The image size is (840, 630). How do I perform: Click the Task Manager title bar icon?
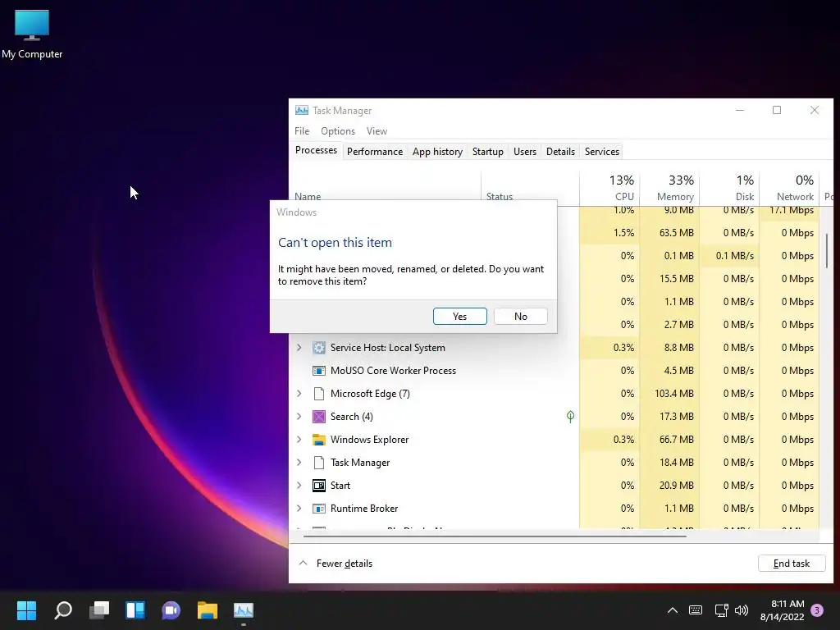[302, 111]
